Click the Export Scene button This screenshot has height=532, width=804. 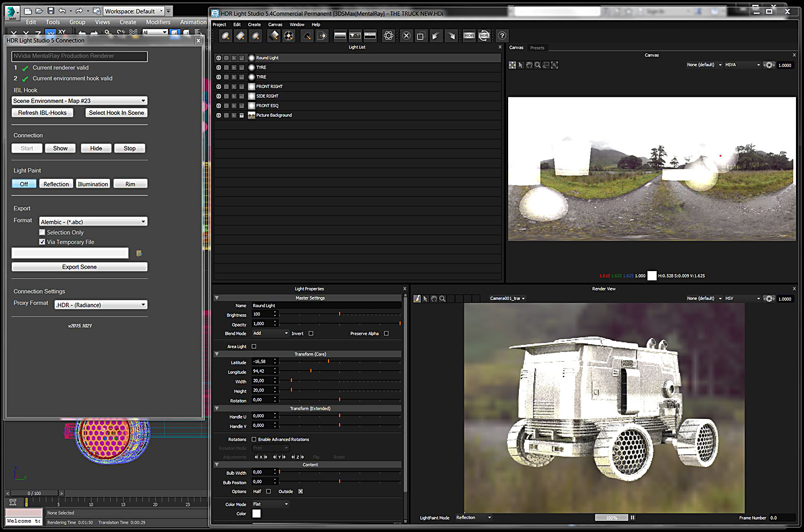79,267
